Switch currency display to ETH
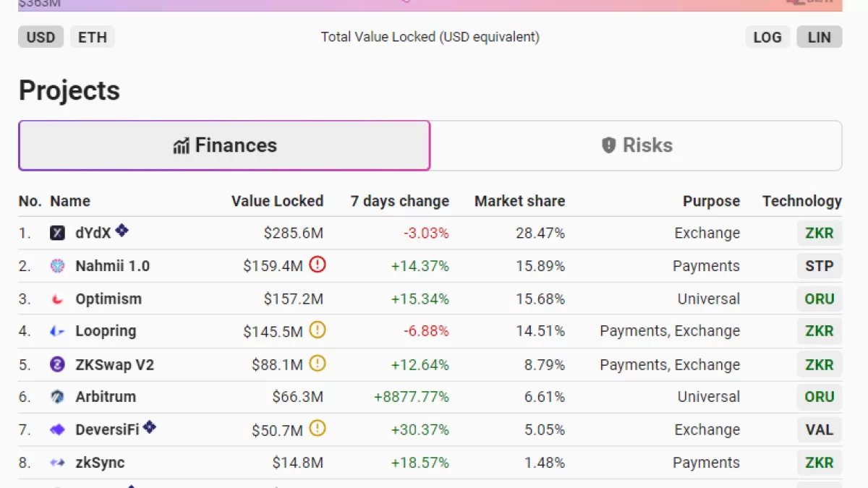Viewport: 868px width, 488px height. coord(92,37)
